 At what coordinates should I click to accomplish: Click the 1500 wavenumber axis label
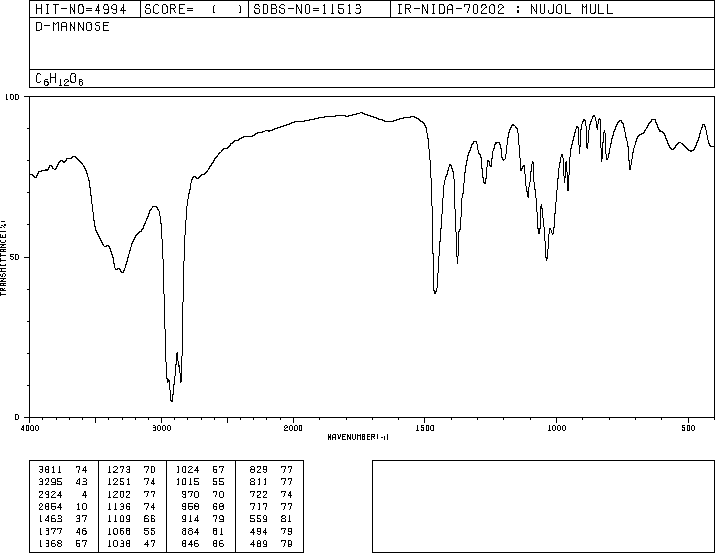[x=425, y=428]
